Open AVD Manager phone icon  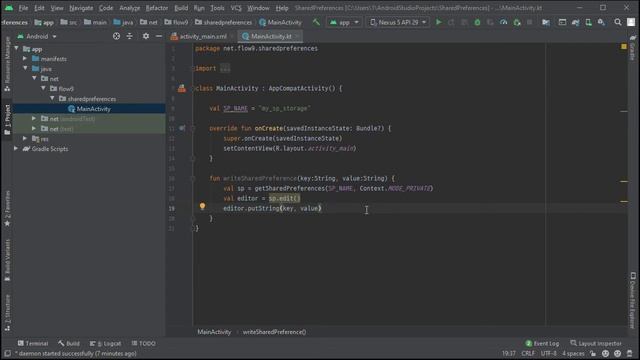click(x=589, y=22)
